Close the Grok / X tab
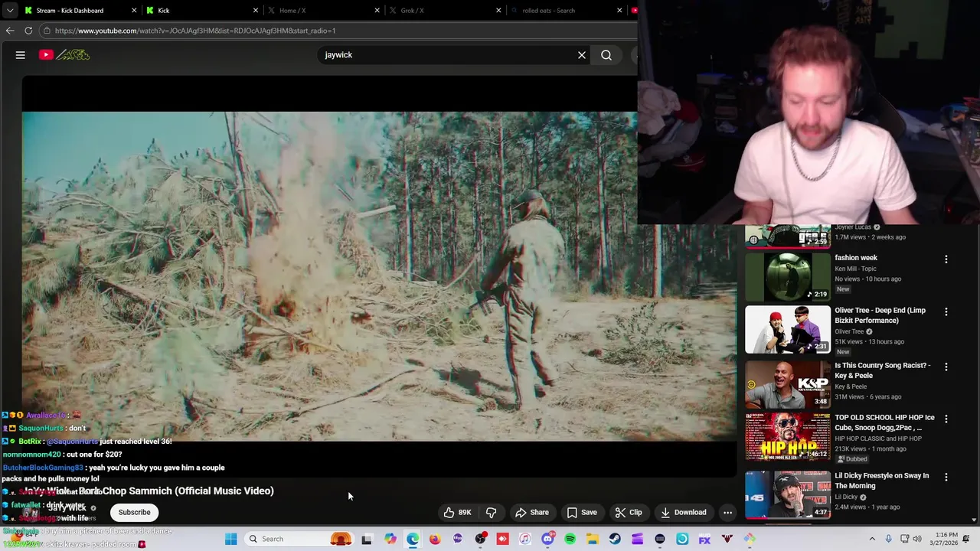Image resolution: width=980 pixels, height=551 pixels. (498, 11)
